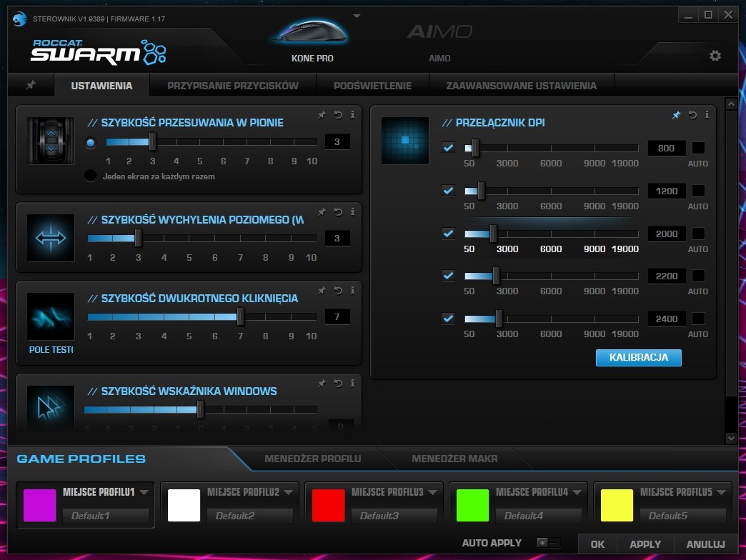Image resolution: width=746 pixels, height=560 pixels.
Task: Enable AUTO for the 800 DPI level
Action: [x=698, y=148]
